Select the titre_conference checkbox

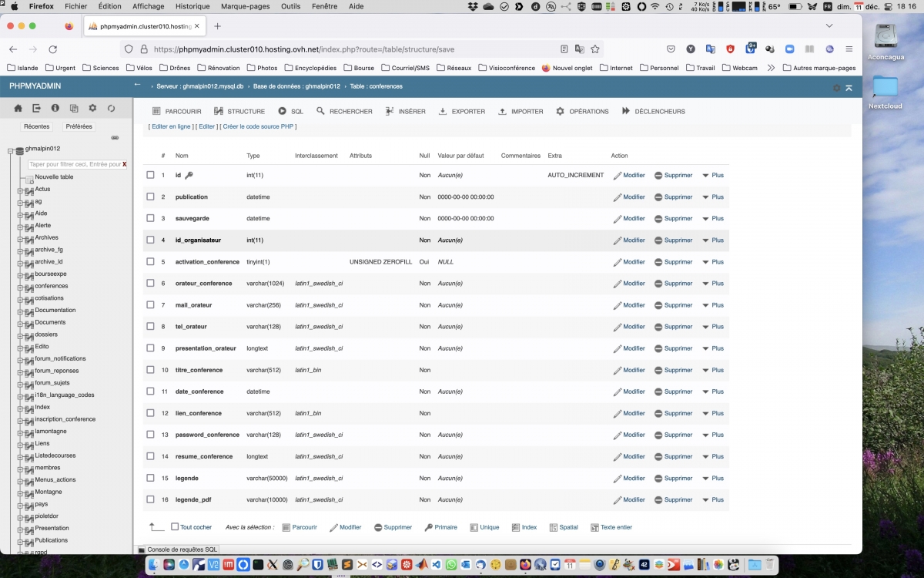(151, 370)
